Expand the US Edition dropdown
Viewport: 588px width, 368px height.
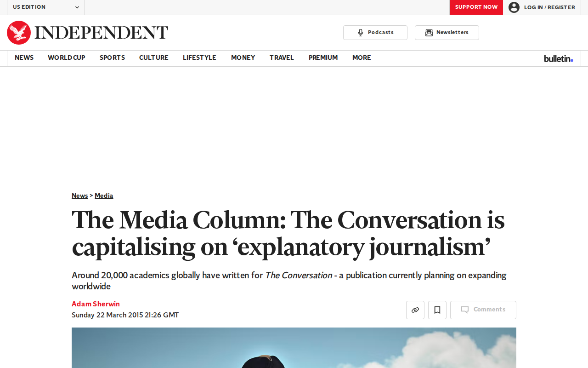pos(46,7)
